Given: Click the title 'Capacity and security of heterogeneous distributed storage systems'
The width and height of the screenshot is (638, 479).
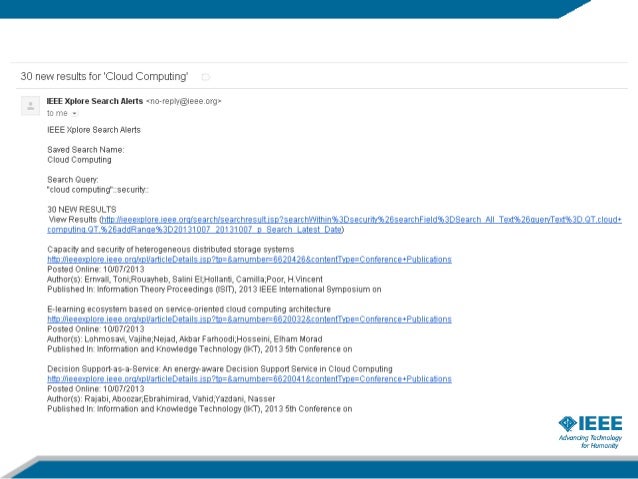Looking at the screenshot, I should click(170, 249).
